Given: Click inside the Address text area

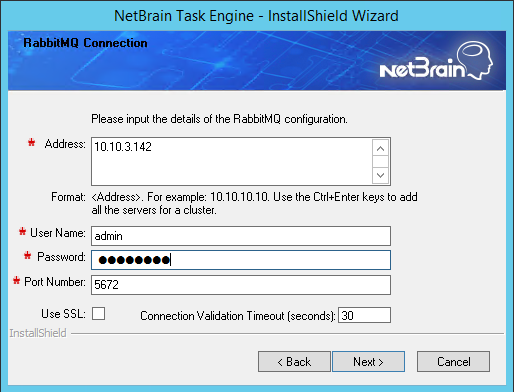Looking at the screenshot, I should tap(232, 161).
